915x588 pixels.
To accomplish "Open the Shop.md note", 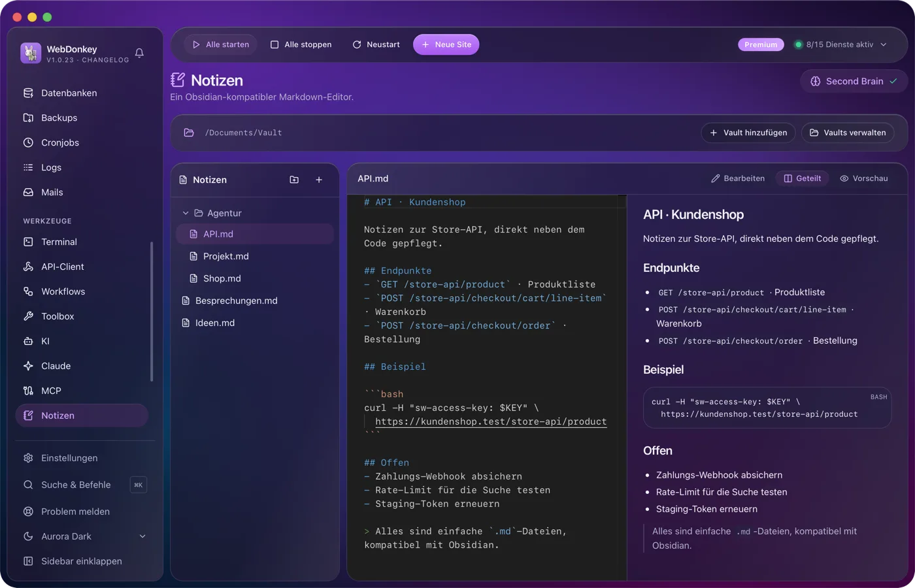I will tap(255, 278).
